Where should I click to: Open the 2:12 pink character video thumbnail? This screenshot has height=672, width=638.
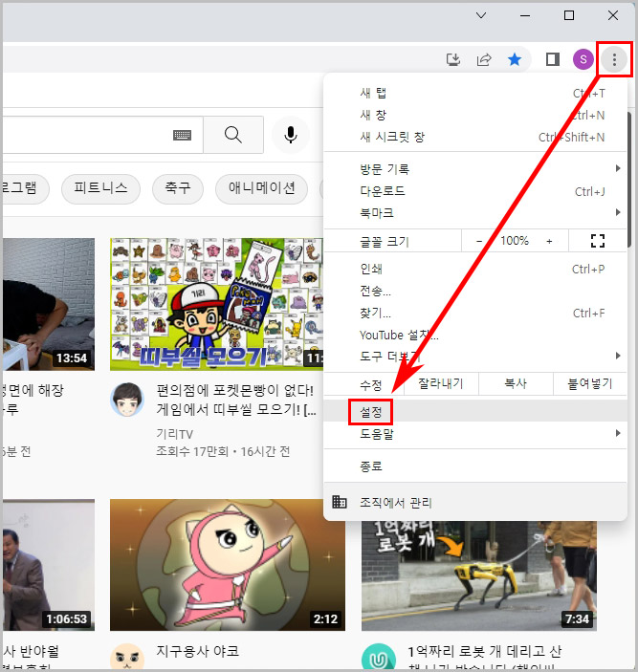pyautogui.click(x=228, y=564)
